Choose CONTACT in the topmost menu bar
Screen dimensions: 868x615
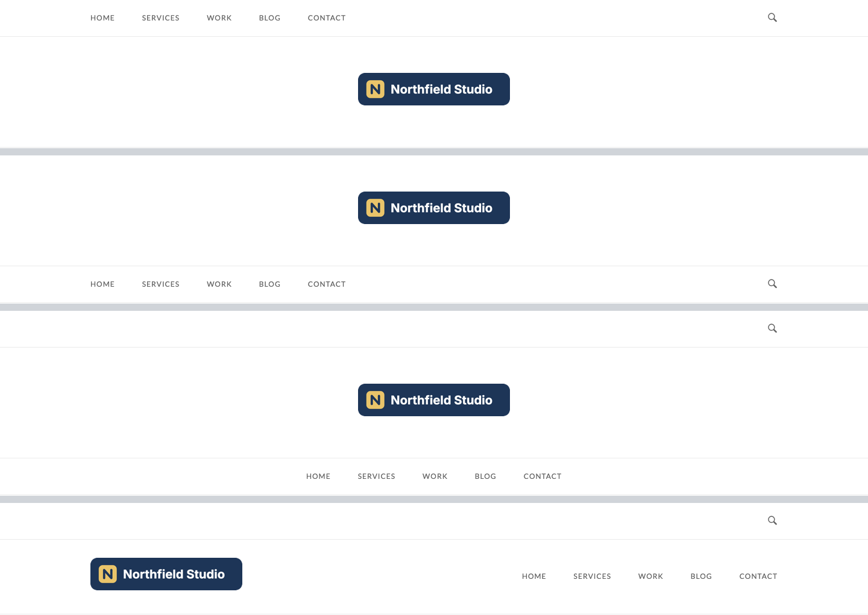click(327, 18)
